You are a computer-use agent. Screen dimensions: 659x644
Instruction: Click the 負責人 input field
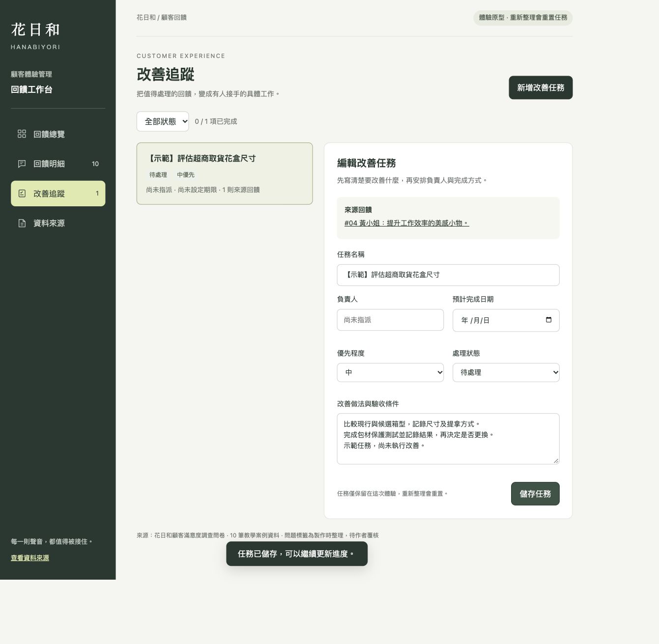point(390,320)
